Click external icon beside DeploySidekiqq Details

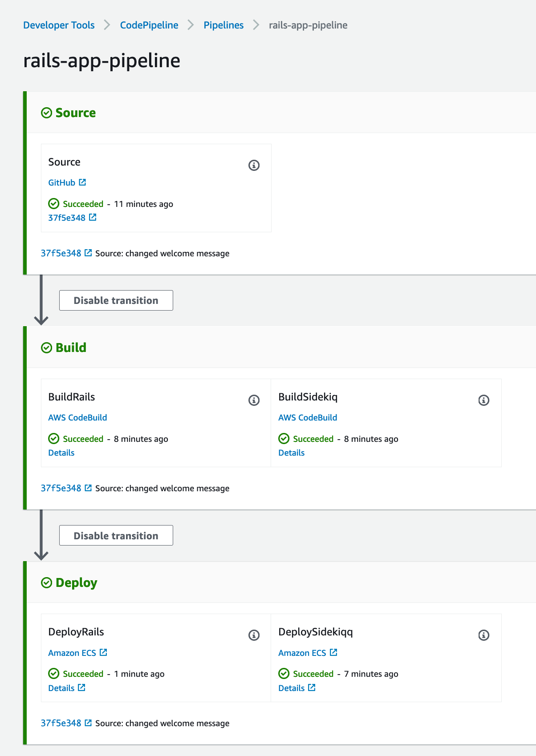(x=312, y=687)
